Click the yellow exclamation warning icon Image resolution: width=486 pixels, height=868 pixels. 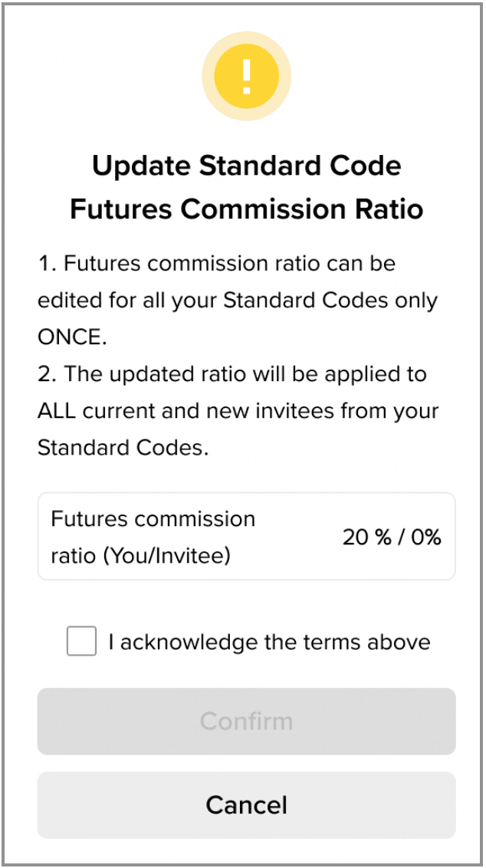click(246, 75)
